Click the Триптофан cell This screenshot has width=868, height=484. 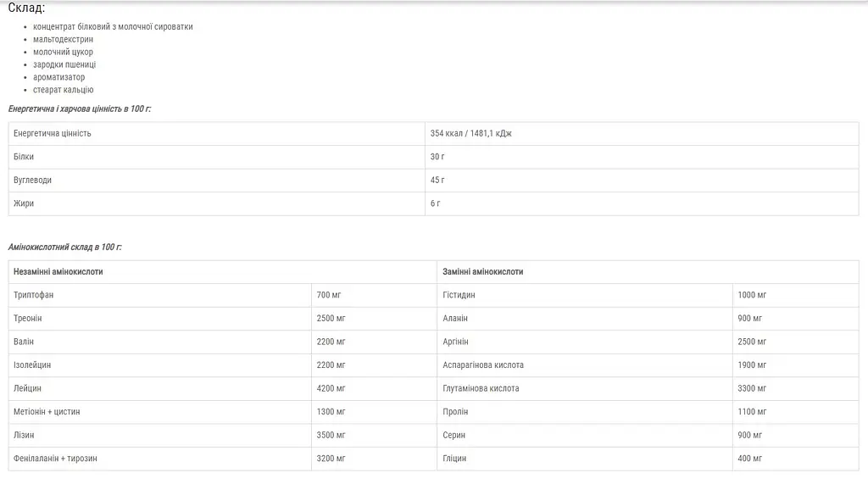point(160,295)
